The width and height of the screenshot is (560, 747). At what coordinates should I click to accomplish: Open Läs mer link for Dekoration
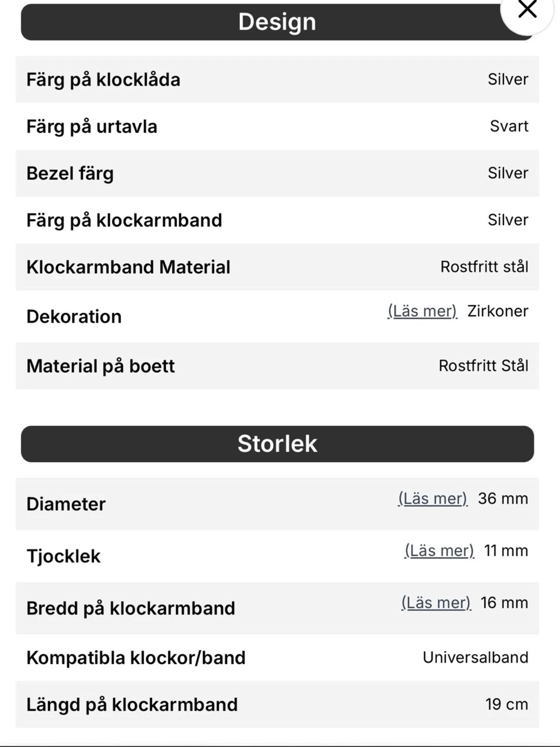point(422,311)
